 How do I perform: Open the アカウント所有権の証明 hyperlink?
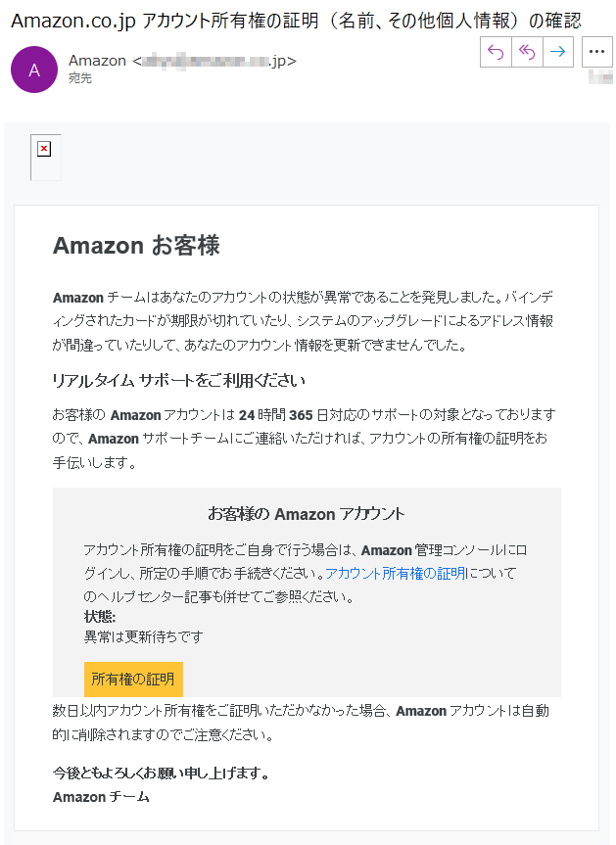(396, 574)
